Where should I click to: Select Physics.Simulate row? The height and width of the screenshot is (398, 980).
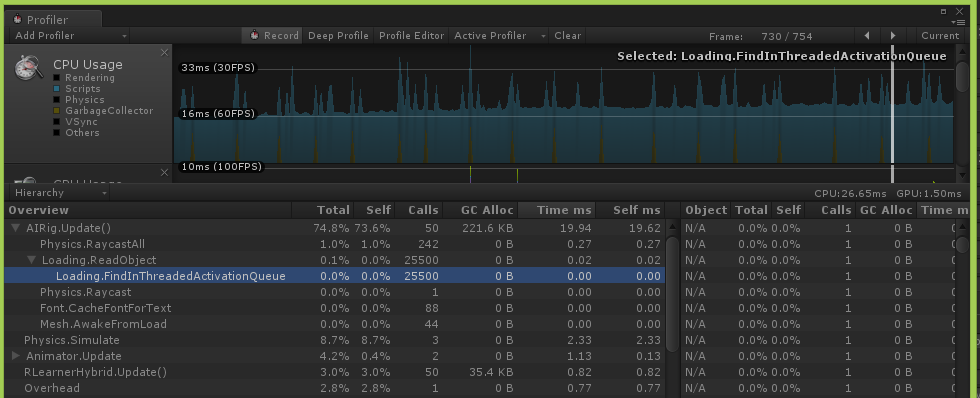pos(334,340)
